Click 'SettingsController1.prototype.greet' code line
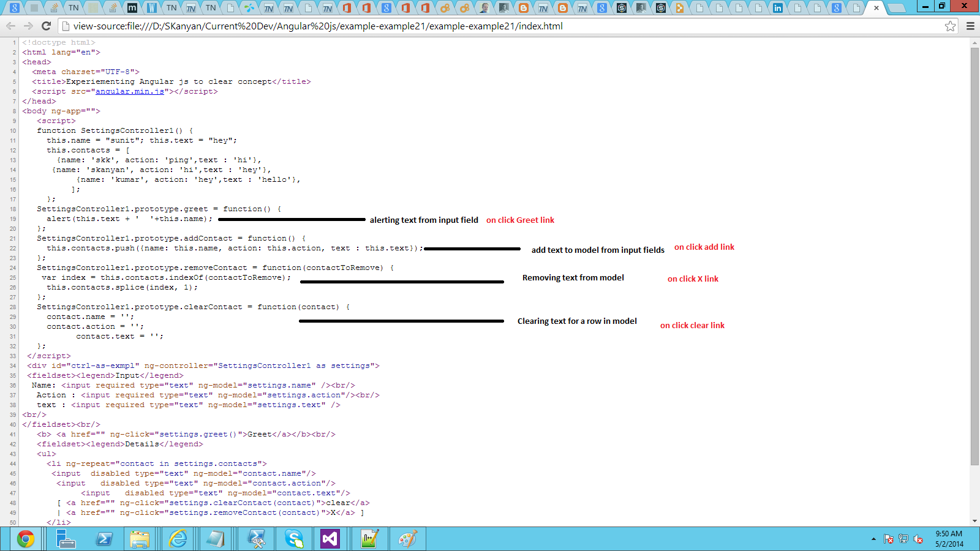The height and width of the screenshot is (551, 980). 159,209
